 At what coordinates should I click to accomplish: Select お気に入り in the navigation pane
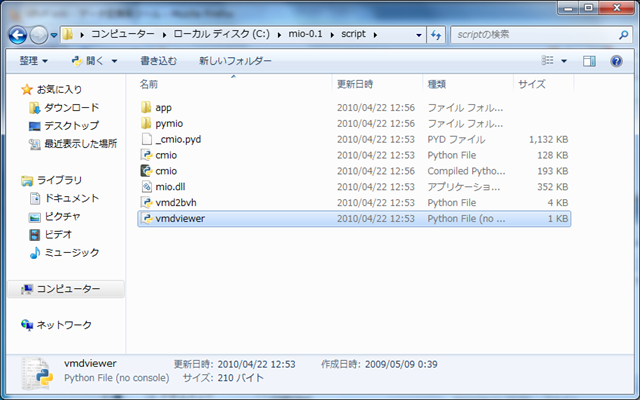59,89
